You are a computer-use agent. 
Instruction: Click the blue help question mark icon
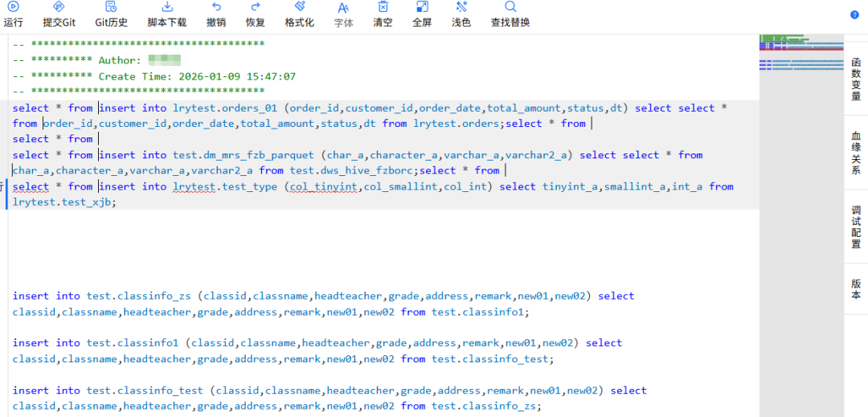[854, 15]
